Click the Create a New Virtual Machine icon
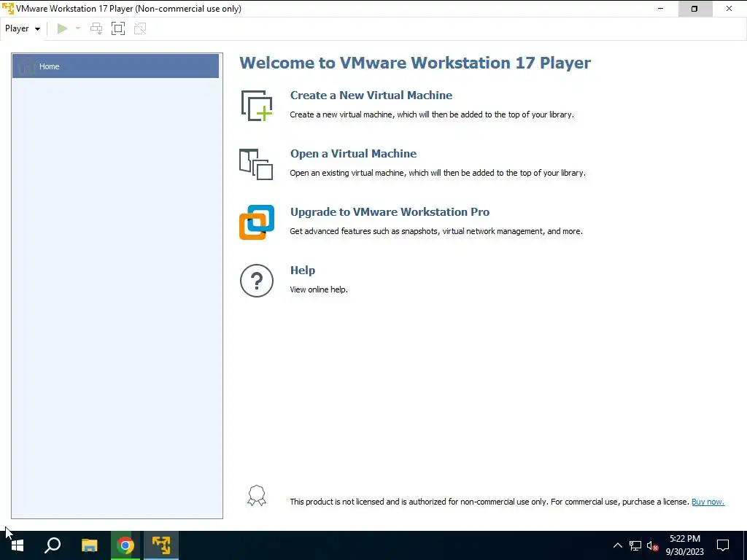 257,105
